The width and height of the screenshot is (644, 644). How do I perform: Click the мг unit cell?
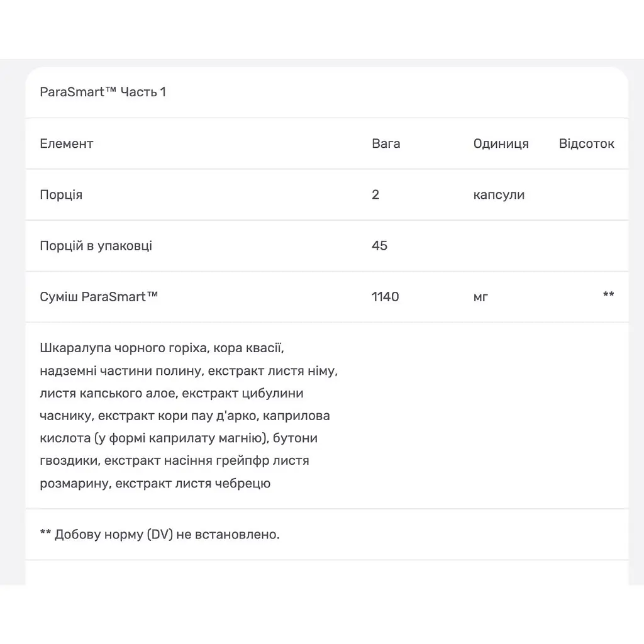click(x=480, y=297)
